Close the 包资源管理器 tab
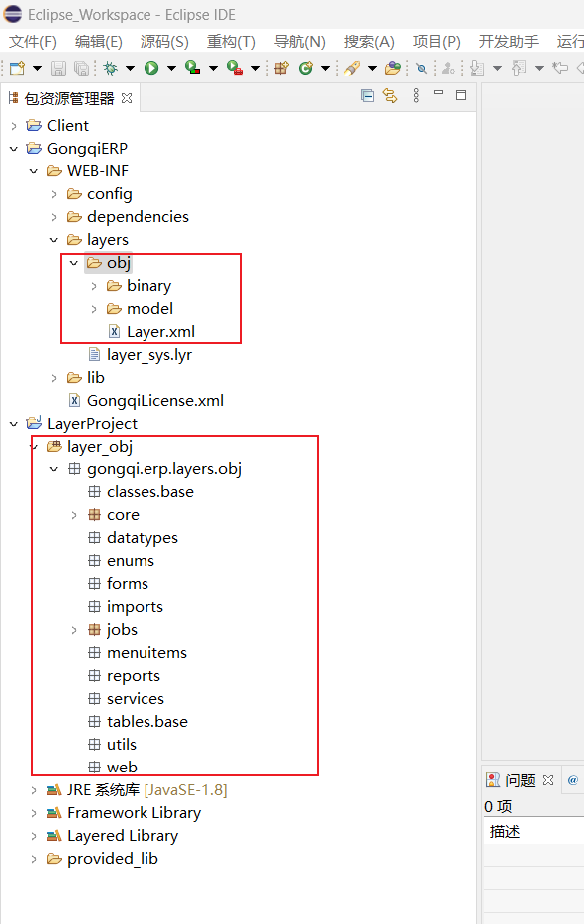 [127, 98]
